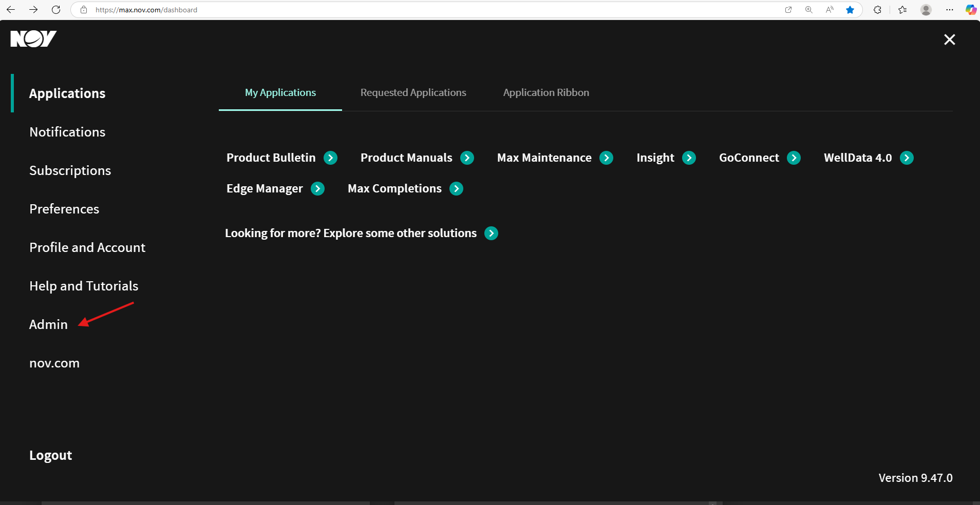Screen dimensions: 980x505
Task: Close the navigation menu overlay
Action: point(949,40)
